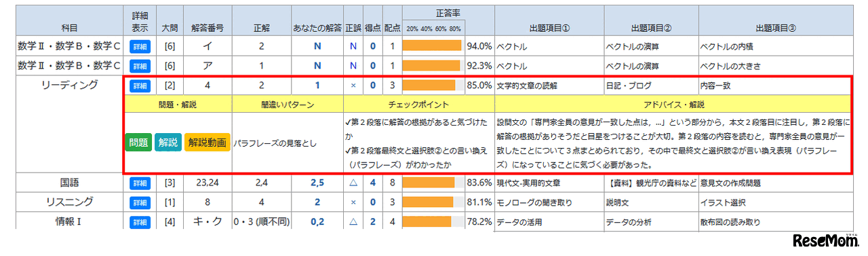Click 詳細 button for ベクトルの内積 row
This screenshot has height=256, width=868.
click(x=139, y=47)
